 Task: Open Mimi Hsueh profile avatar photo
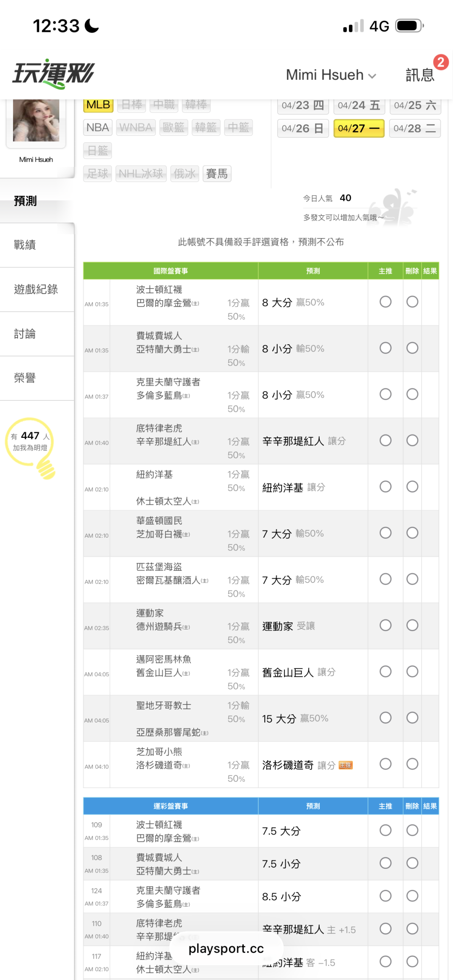click(x=36, y=121)
